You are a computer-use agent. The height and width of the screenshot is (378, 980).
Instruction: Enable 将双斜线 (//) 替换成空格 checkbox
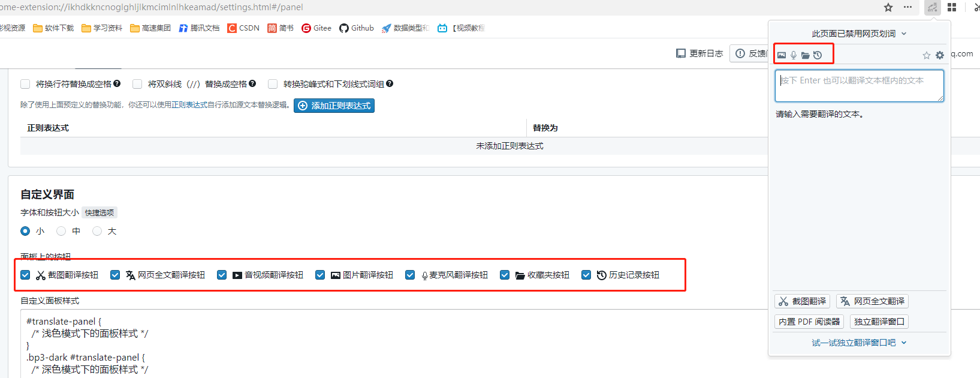tap(137, 84)
